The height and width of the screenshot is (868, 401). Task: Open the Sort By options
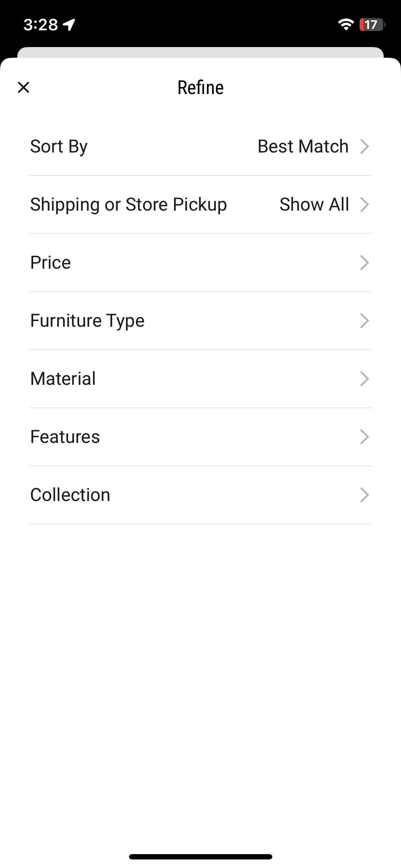[x=200, y=146]
